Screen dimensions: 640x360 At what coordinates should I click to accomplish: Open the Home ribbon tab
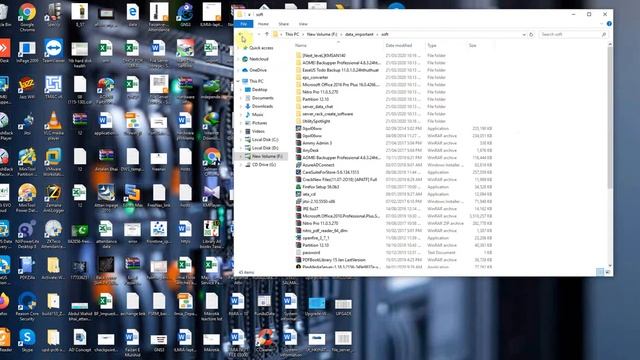[263, 24]
